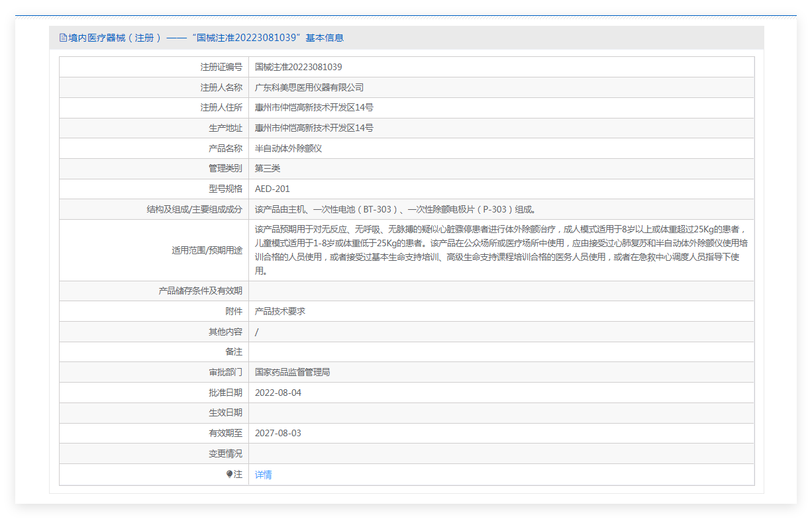Click the 有效期至 label
812x519 pixels.
click(225, 433)
